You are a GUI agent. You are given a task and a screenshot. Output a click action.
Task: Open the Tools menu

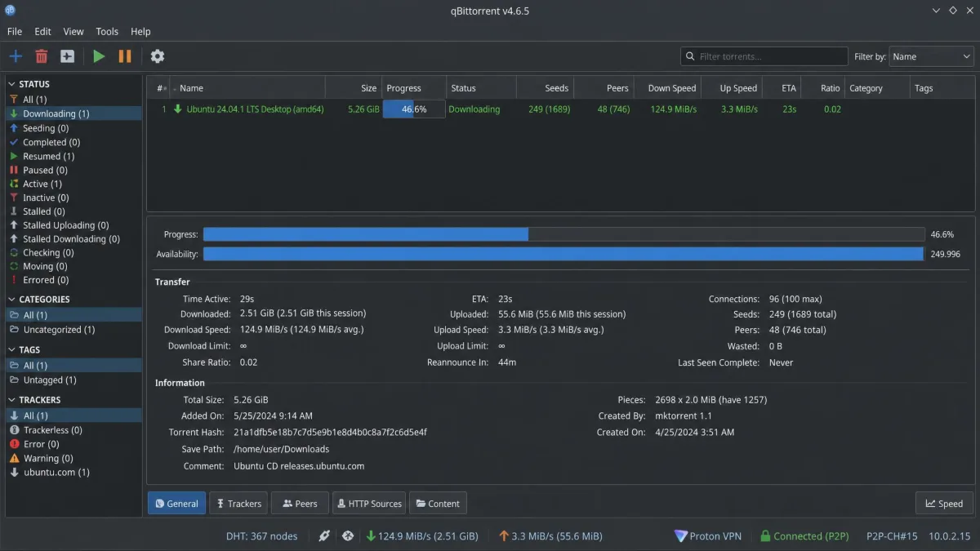pos(107,32)
